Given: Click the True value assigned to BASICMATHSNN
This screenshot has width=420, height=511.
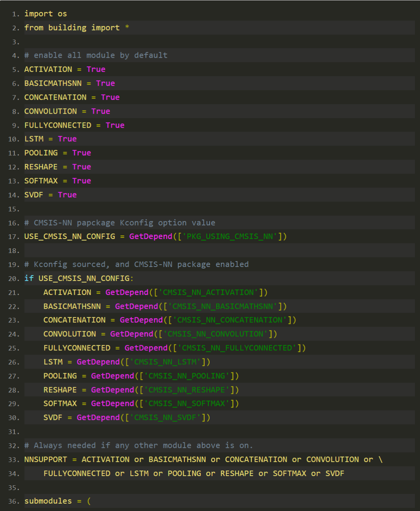Looking at the screenshot, I should [x=105, y=83].
